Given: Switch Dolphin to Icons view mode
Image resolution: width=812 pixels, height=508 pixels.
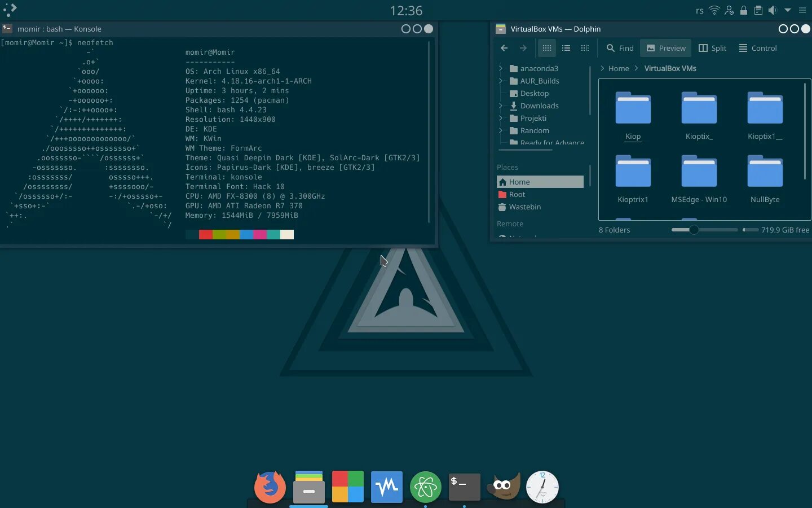Looking at the screenshot, I should pos(547,48).
